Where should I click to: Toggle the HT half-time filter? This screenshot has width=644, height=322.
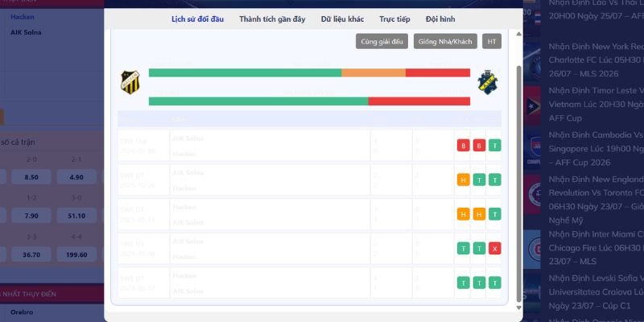click(492, 42)
